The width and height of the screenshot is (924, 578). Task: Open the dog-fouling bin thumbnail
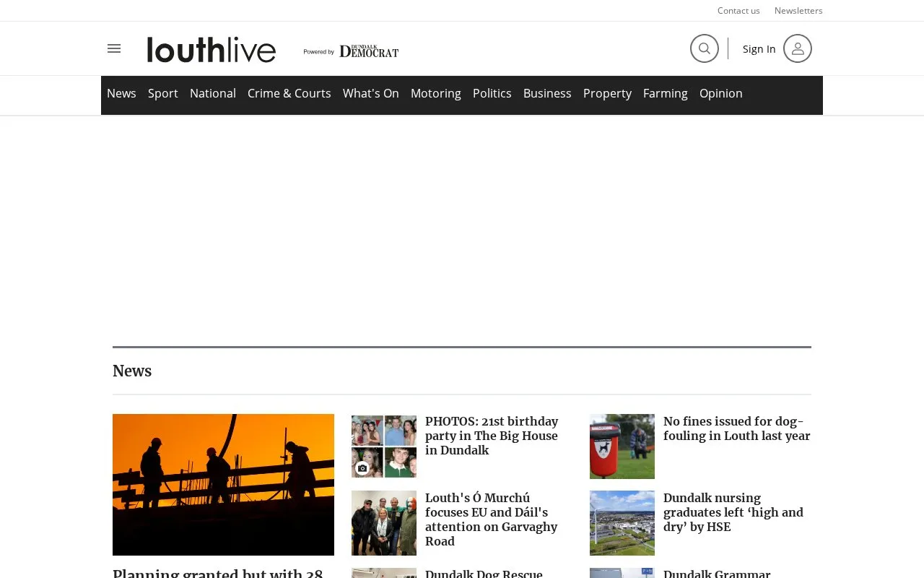point(622,447)
